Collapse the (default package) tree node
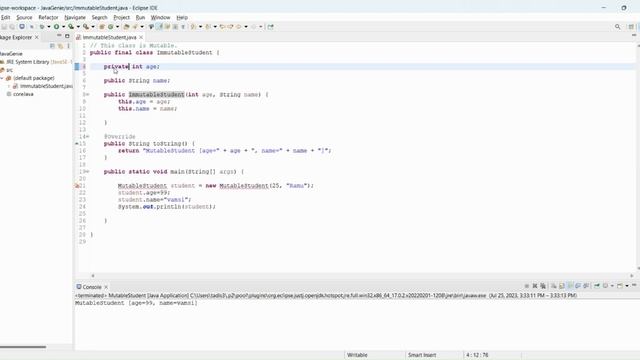 (2, 78)
